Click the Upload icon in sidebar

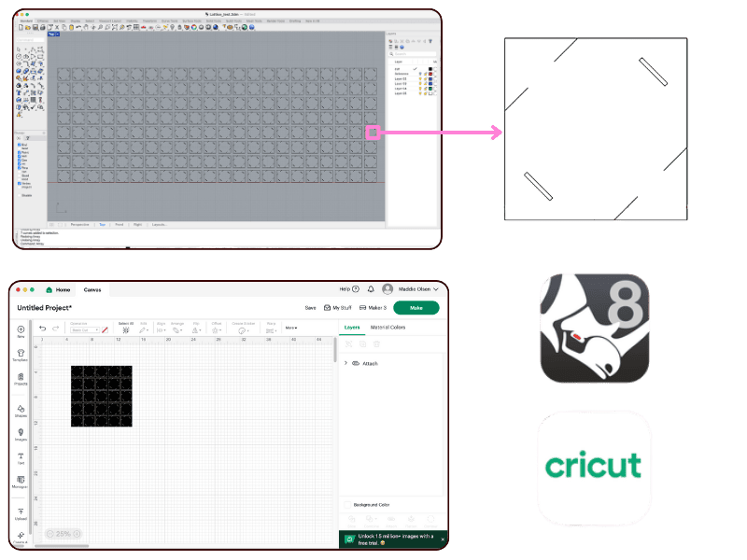coord(21,514)
